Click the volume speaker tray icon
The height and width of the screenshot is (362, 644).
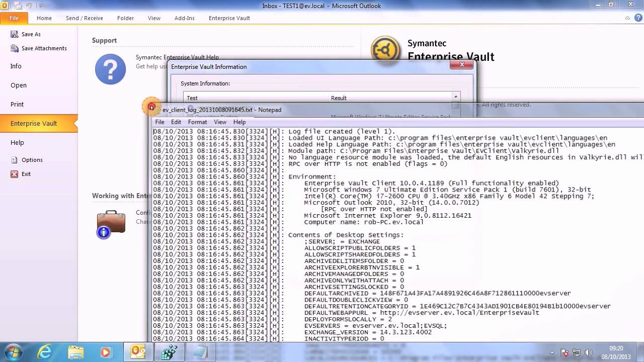click(588, 352)
